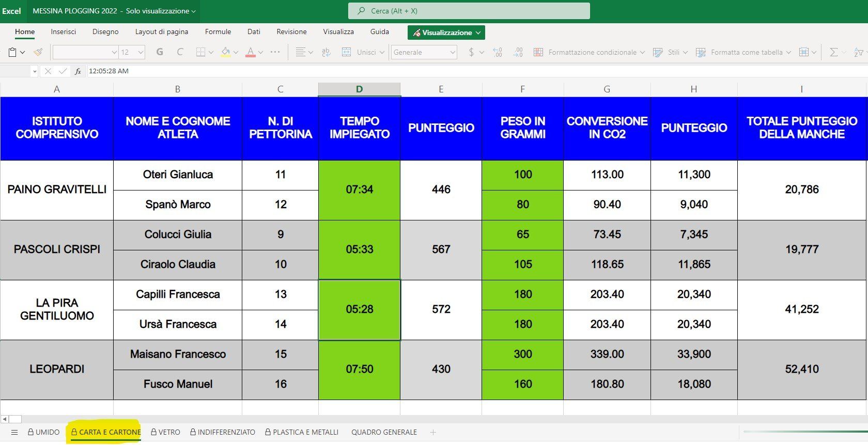The image size is (868, 445).
Task: Click the AutoSum sigma icon
Action: click(x=833, y=52)
